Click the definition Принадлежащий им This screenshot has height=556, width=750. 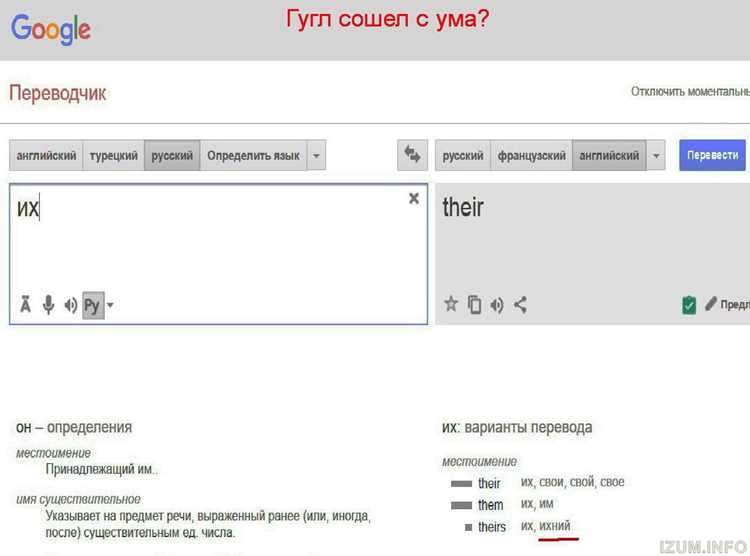[101, 469]
